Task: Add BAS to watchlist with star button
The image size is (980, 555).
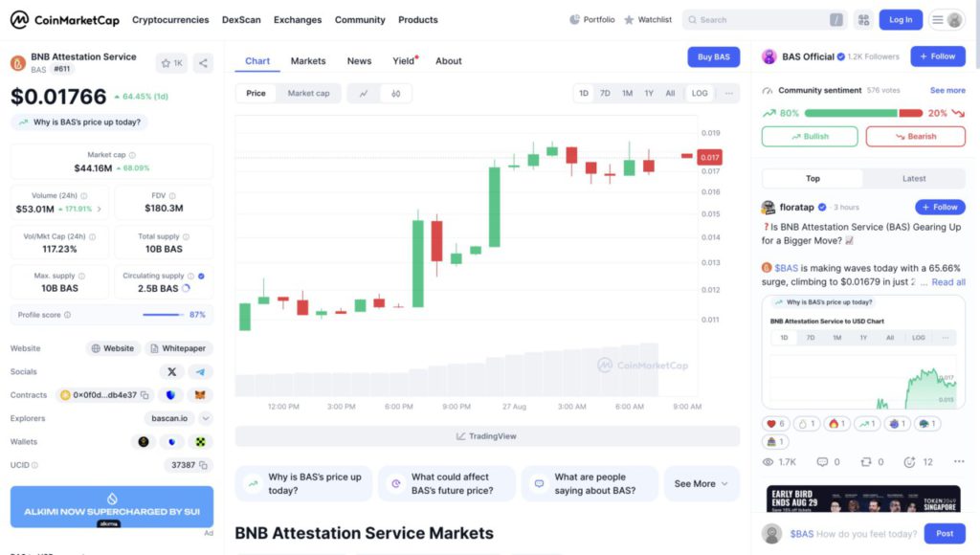Action: 171,63
